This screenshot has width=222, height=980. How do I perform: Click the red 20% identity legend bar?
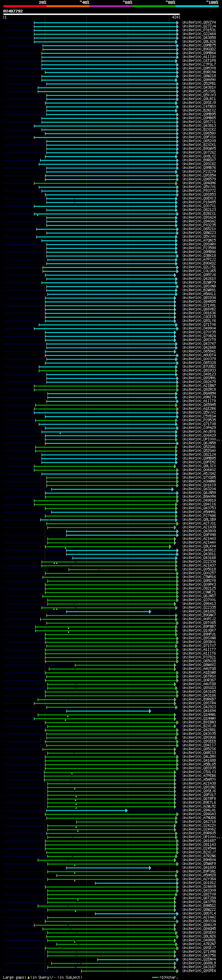(x=25, y=6)
